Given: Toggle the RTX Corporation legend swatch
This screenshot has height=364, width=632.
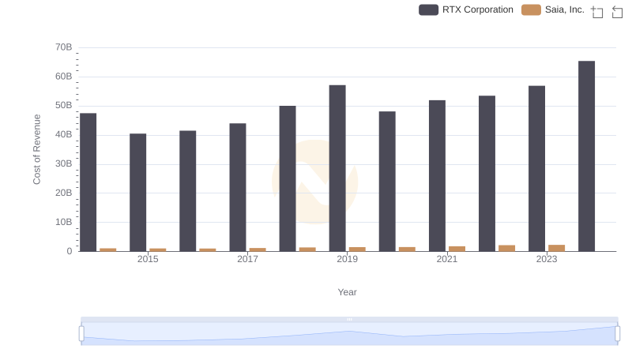Looking at the screenshot, I should tap(428, 9).
